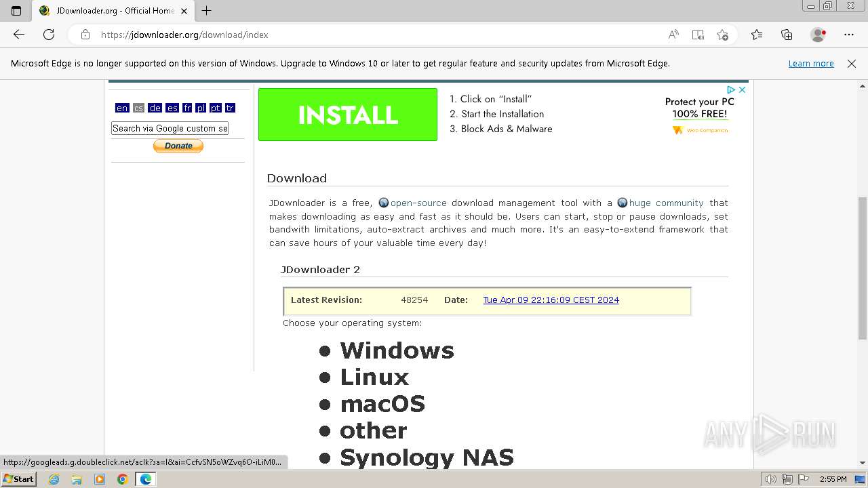Click the system clock 2:55 PM
Image resolution: width=868 pixels, height=488 pixels.
833,479
